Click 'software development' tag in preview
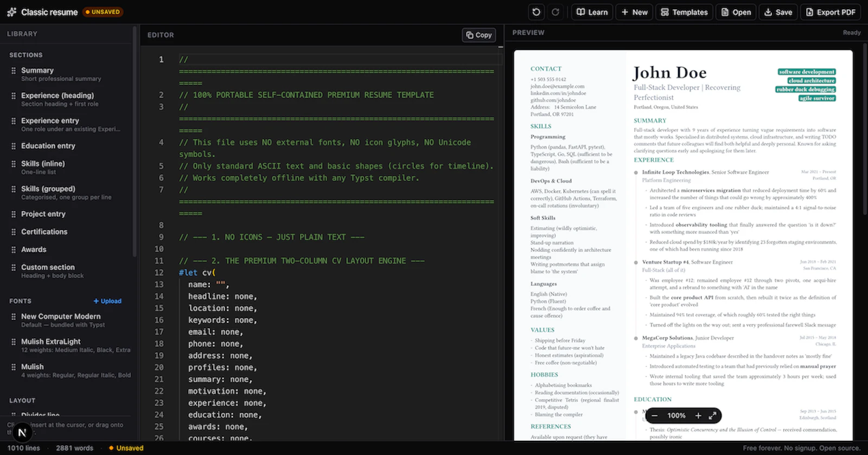The width and height of the screenshot is (868, 455). (x=807, y=72)
